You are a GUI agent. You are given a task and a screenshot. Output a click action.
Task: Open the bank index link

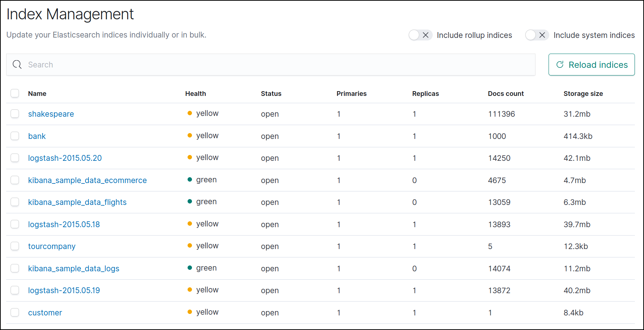coord(37,136)
